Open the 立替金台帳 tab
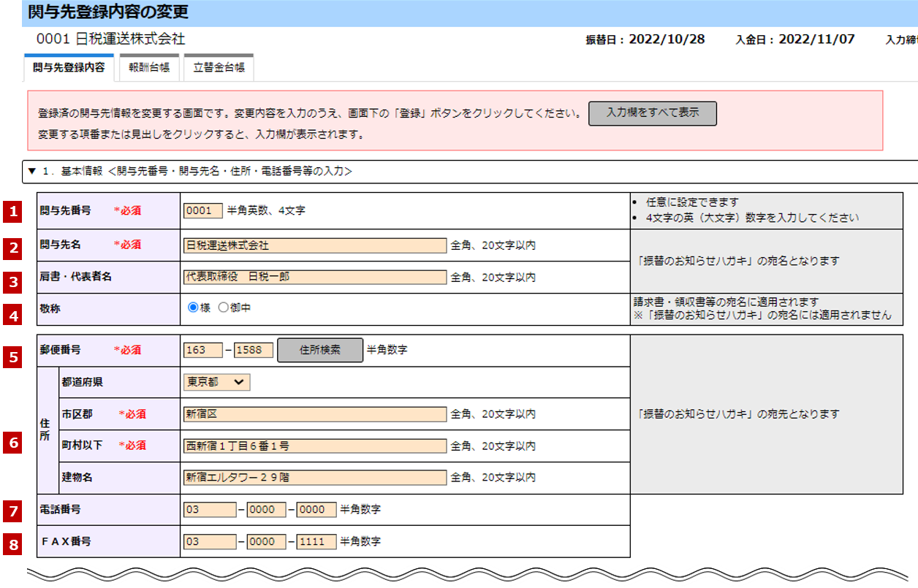The image size is (918, 588). tap(219, 68)
